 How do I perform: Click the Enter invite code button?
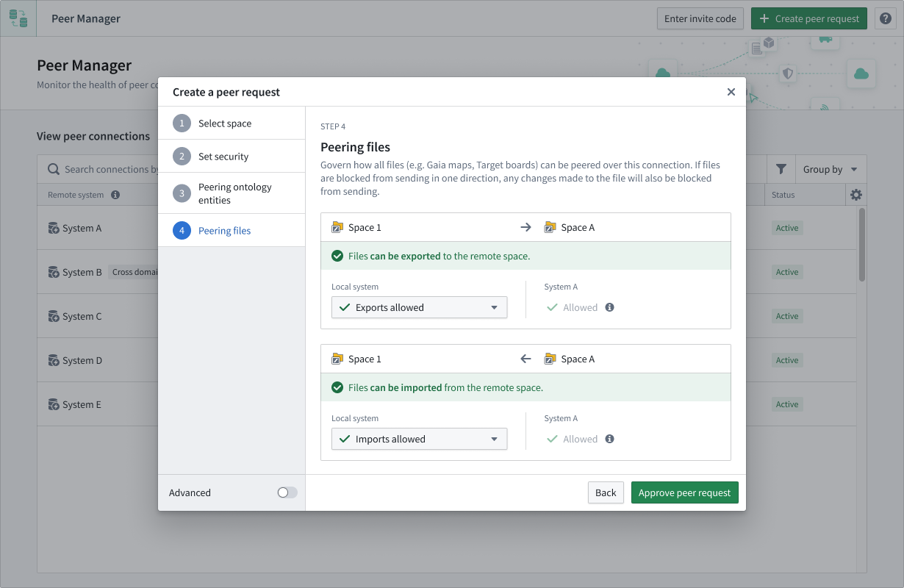tap(700, 18)
